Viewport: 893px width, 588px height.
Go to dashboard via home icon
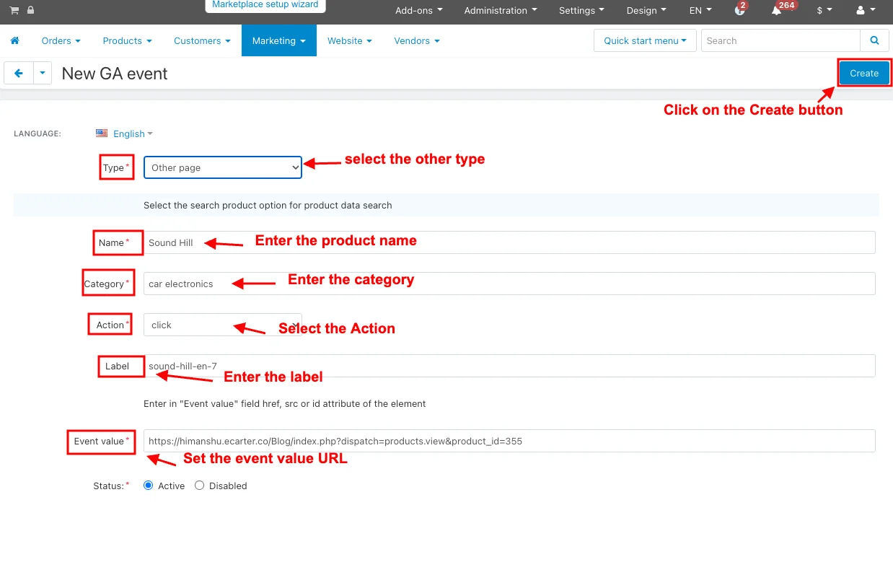click(x=15, y=40)
